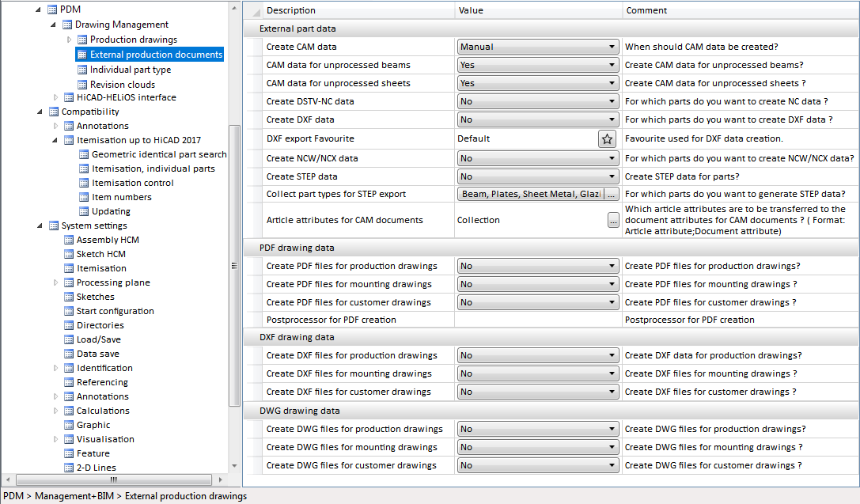Click the PDM node table icon
The height and width of the screenshot is (504, 860).
point(53,9)
